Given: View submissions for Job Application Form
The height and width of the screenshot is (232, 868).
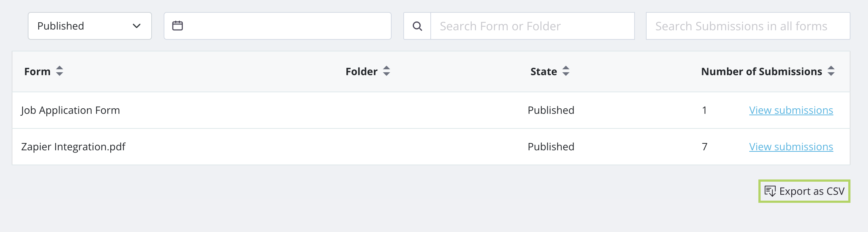Looking at the screenshot, I should [791, 110].
